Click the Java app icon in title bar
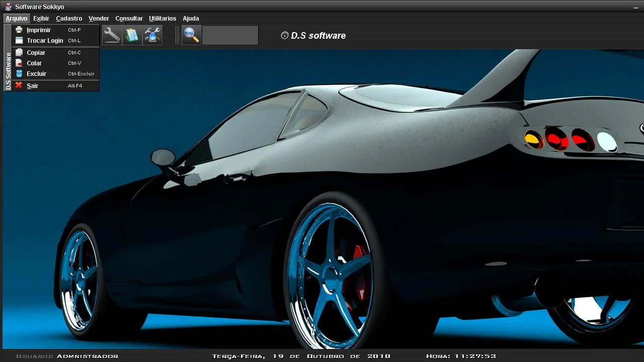The image size is (644, 362). click(8, 7)
